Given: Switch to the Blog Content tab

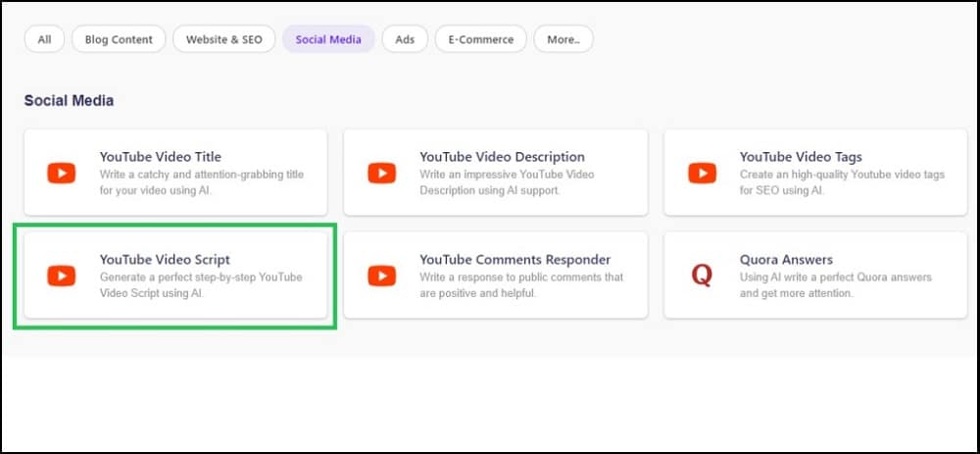Looking at the screenshot, I should (119, 39).
